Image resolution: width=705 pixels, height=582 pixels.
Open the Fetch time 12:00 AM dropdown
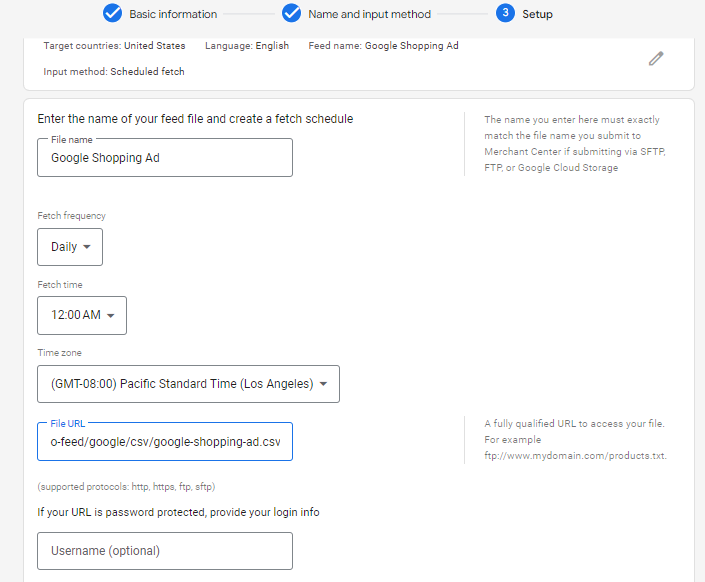click(x=82, y=316)
